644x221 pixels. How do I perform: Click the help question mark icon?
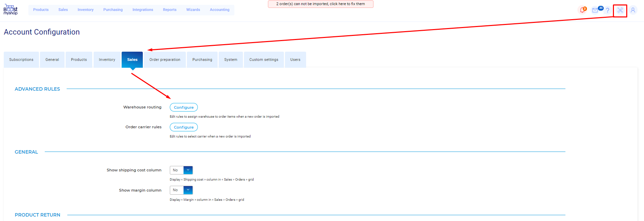coord(607,10)
